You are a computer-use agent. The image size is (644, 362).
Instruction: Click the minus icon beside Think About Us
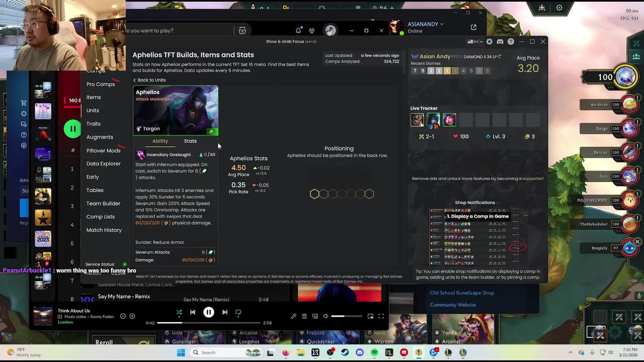[x=123, y=316]
